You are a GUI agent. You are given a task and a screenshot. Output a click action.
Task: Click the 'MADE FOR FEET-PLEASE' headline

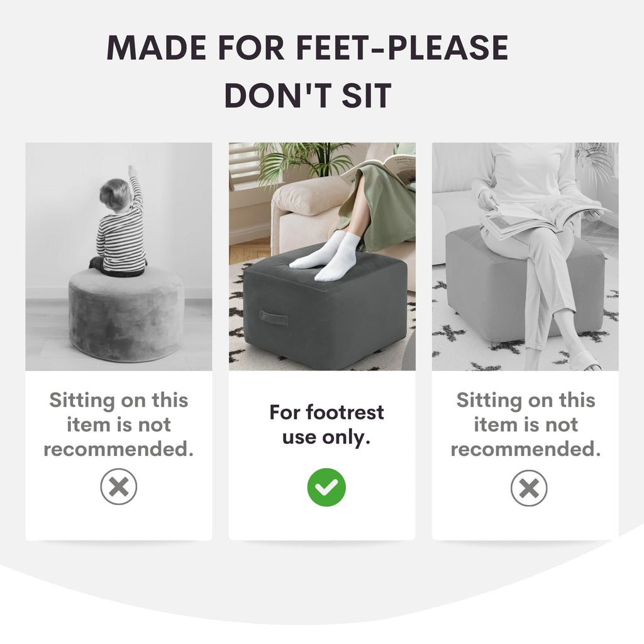[307, 48]
